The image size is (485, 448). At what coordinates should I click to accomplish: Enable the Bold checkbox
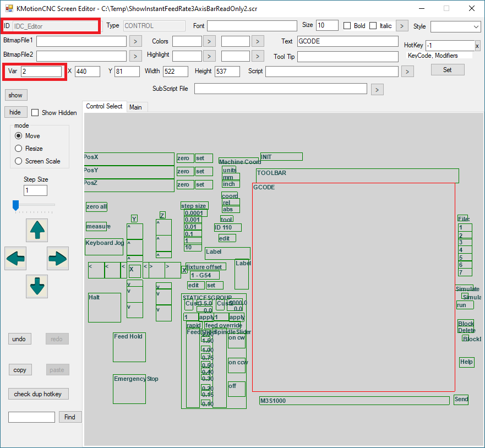point(347,26)
